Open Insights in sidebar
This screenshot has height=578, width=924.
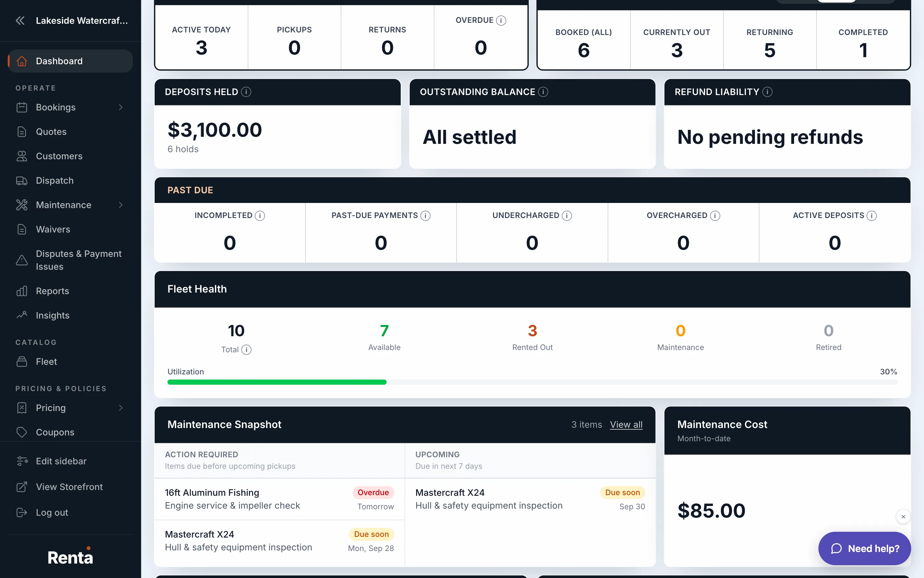tap(70, 315)
